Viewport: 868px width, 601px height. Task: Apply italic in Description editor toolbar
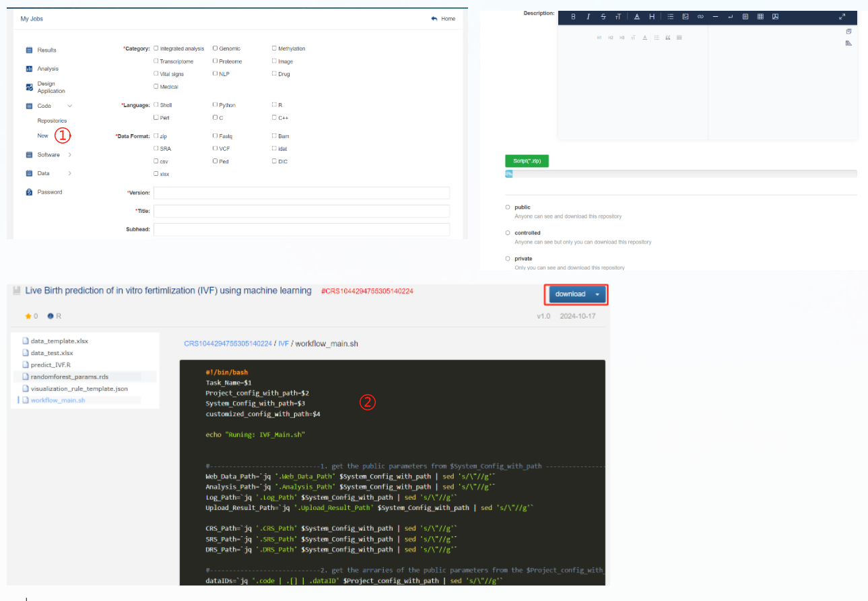pyautogui.click(x=588, y=17)
